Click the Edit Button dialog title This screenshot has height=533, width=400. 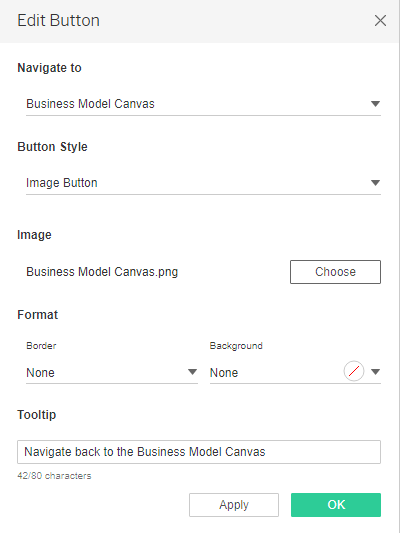coord(58,20)
